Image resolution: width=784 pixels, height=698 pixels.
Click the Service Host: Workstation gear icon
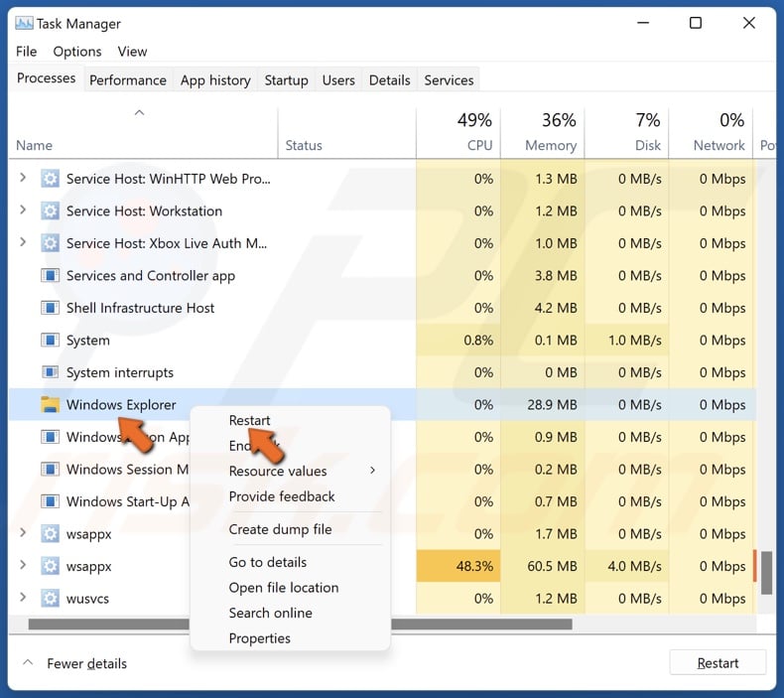click(50, 210)
